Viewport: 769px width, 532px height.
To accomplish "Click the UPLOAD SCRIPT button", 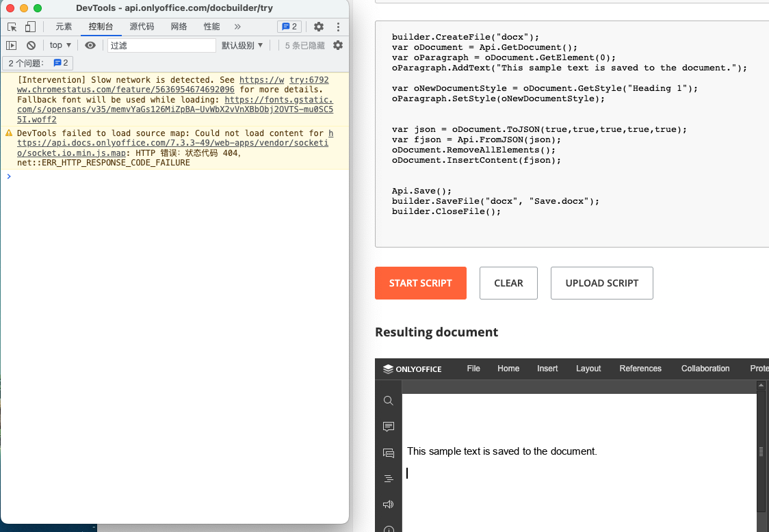I will coord(602,283).
